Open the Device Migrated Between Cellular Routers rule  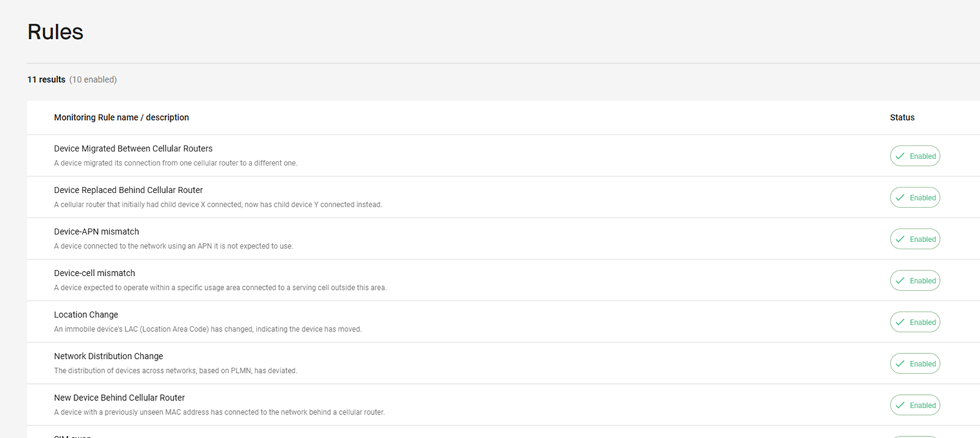133,149
